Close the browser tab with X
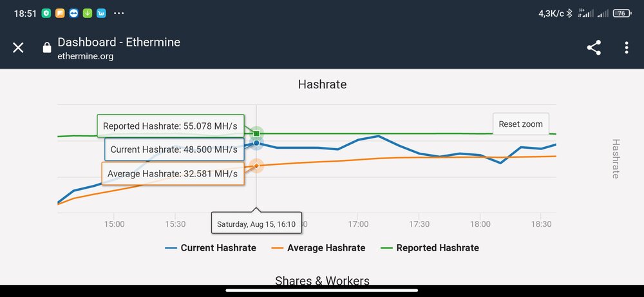 point(18,48)
